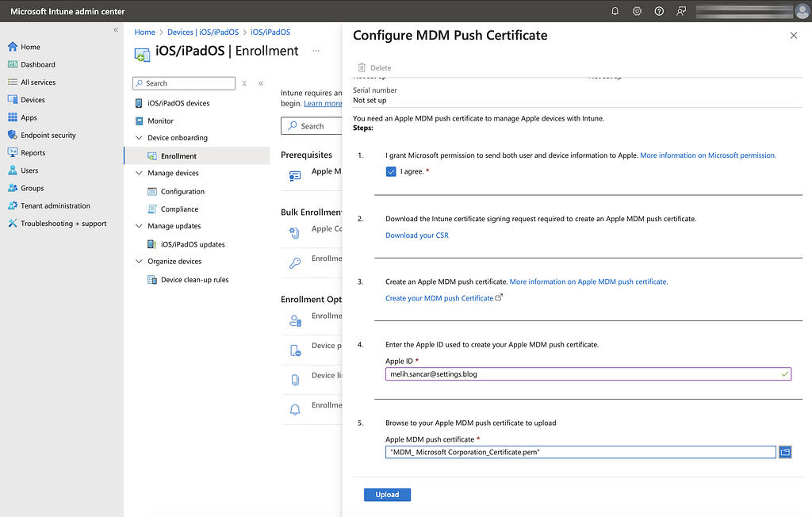Screen dimensions: 812x517
Task: Click the browse file folder icon
Action: pos(785,452)
